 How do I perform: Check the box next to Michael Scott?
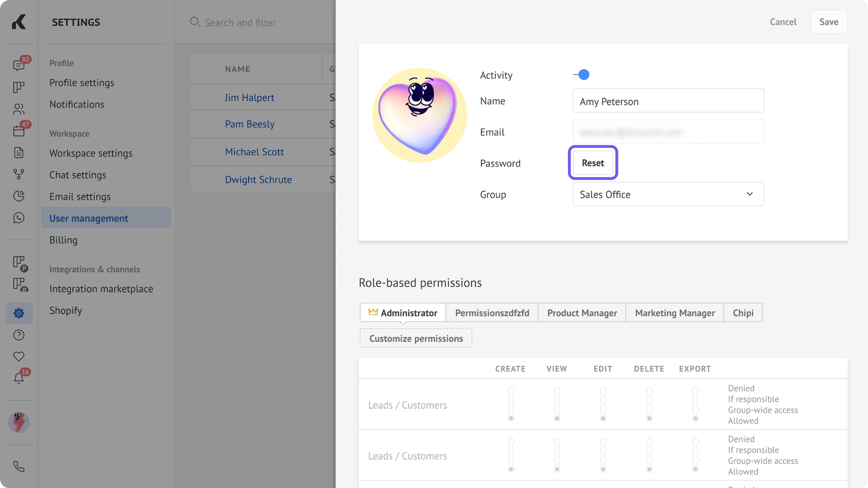point(211,152)
